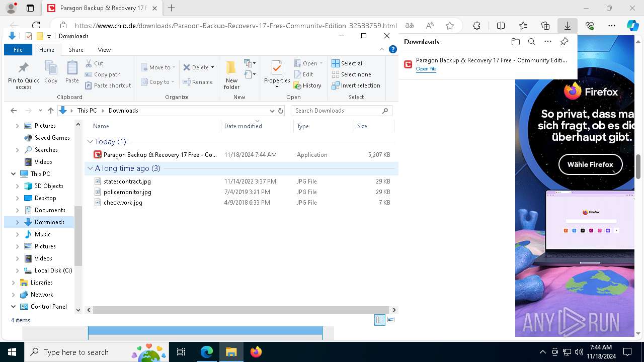This screenshot has width=644, height=362.
Task: Collapse the Today group
Action: pos(91,142)
